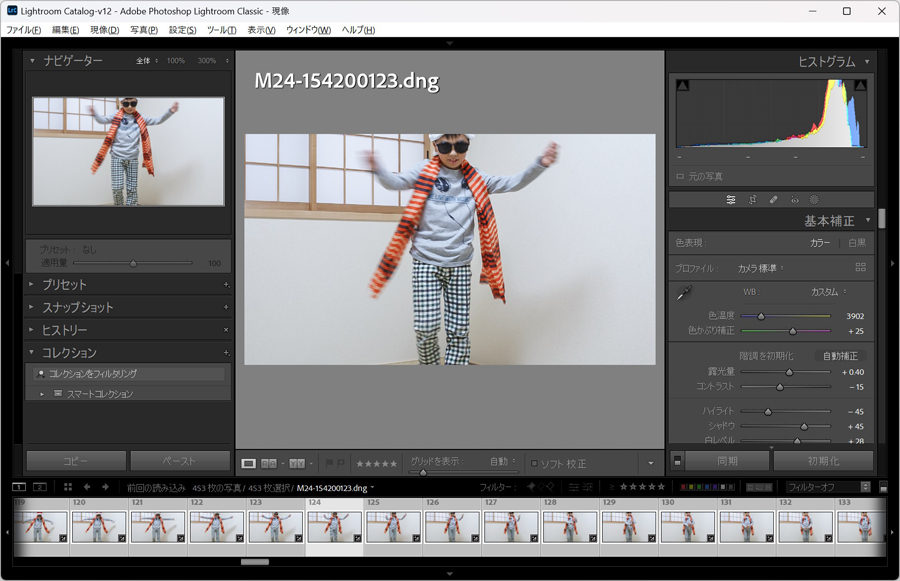This screenshot has height=581, width=900.
Task: Expand the プリセット panel
Action: coord(64,285)
